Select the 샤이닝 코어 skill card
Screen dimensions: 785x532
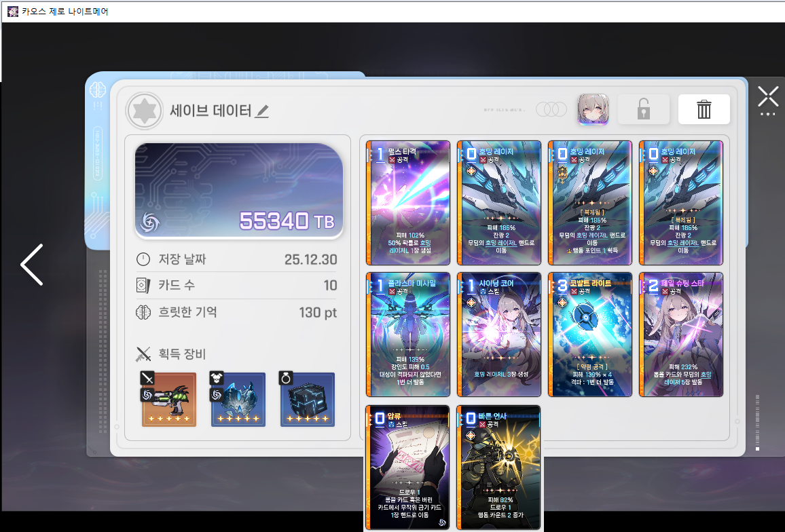coord(499,335)
